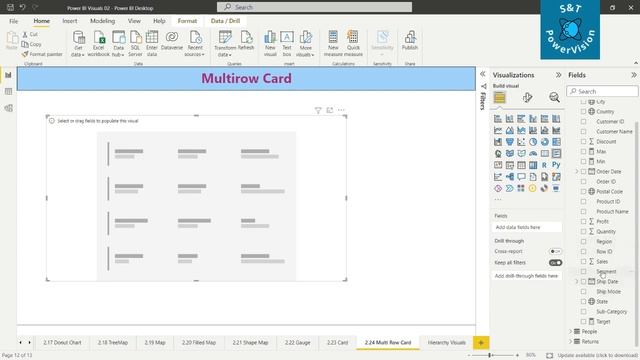The height and width of the screenshot is (360, 640).
Task: Open the Modeling ribbon tab
Action: 102,21
